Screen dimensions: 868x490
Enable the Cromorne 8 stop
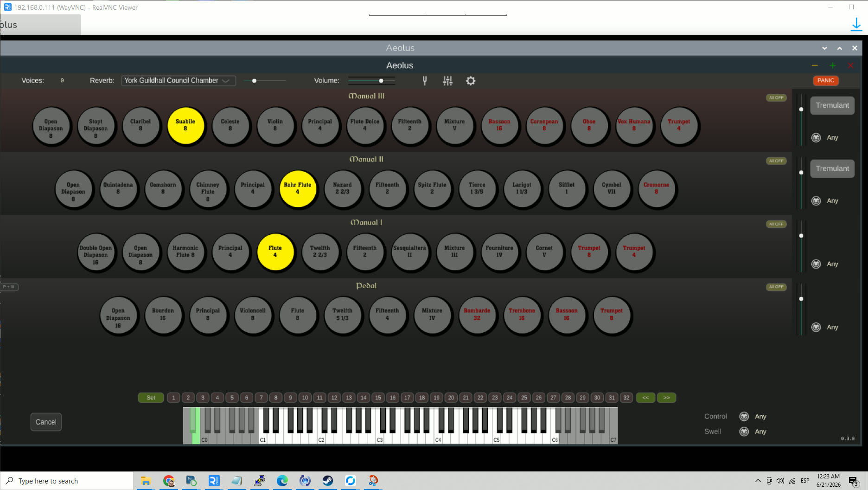coord(657,189)
